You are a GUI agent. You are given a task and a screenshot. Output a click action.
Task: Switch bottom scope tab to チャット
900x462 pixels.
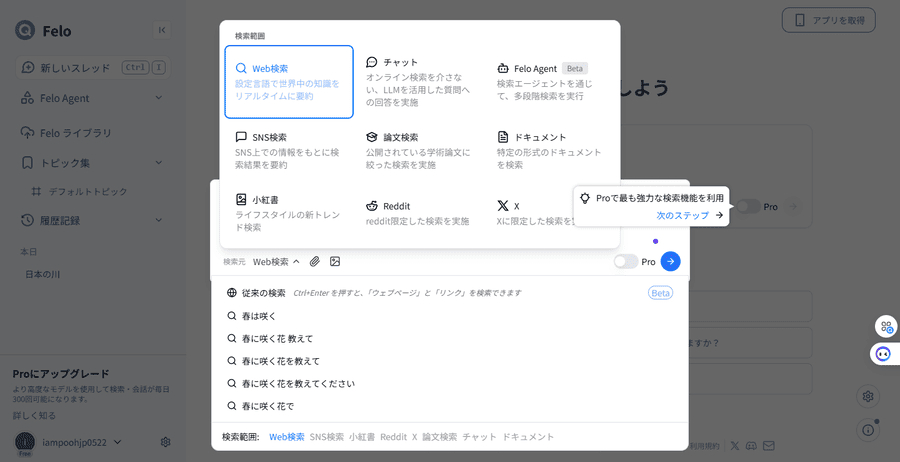coord(479,437)
